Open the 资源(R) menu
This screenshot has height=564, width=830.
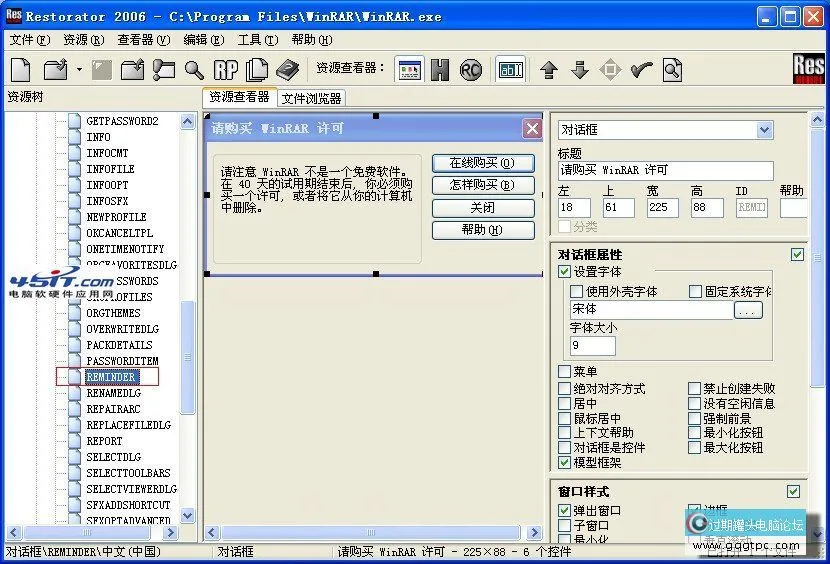coord(83,40)
